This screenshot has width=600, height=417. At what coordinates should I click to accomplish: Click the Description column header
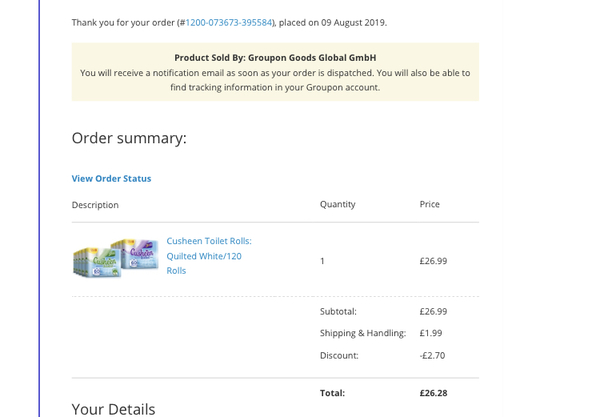95,205
